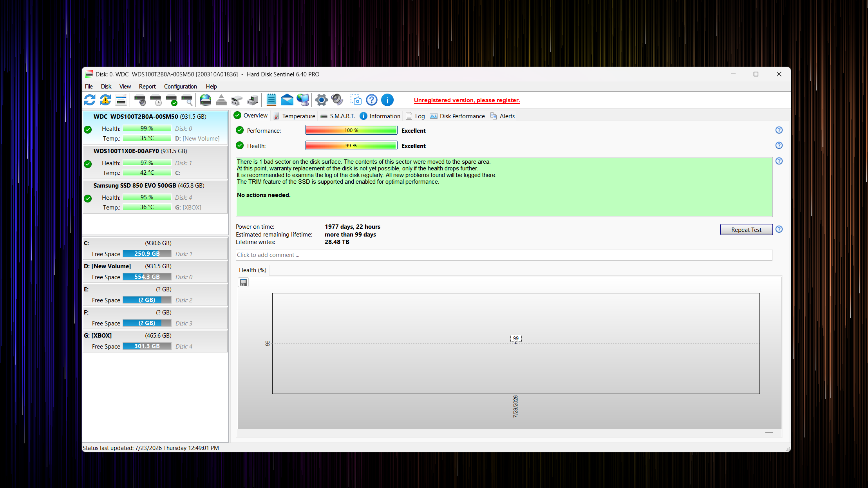This screenshot has width=868, height=488.
Task: Open the surface test magnifier icon
Action: 187,100
